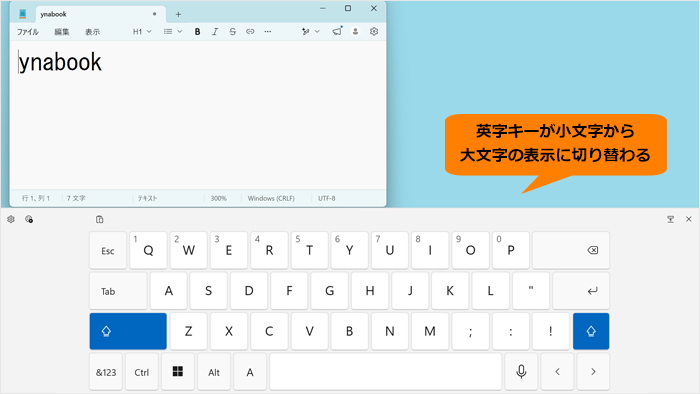Open the more options ellipsis

tap(267, 32)
